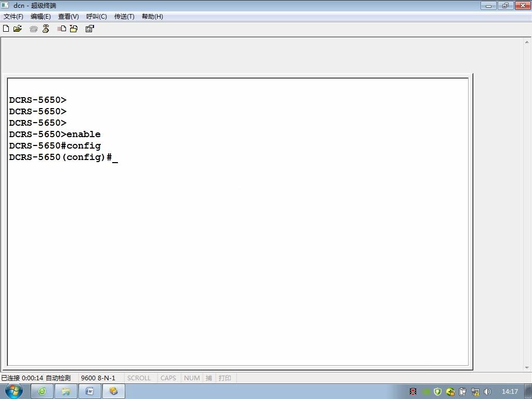Click the HyperTerminal phone icon in the taskbar
The image size is (532, 399).
tap(113, 392)
